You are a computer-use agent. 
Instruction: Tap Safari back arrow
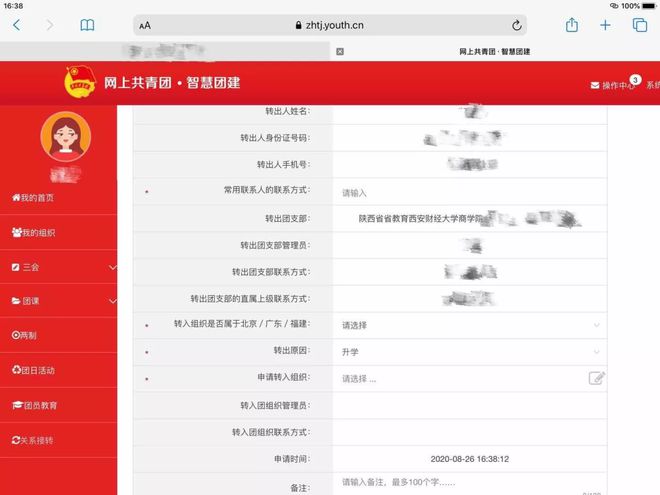pos(16,25)
